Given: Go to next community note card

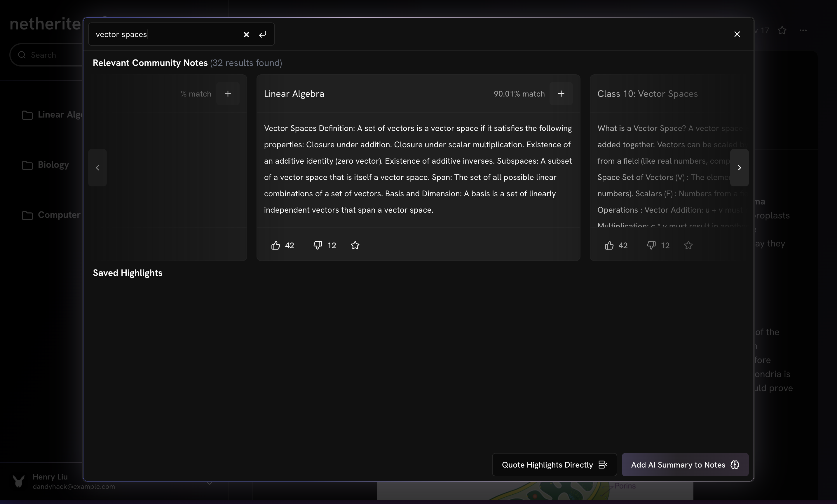Looking at the screenshot, I should [x=739, y=168].
